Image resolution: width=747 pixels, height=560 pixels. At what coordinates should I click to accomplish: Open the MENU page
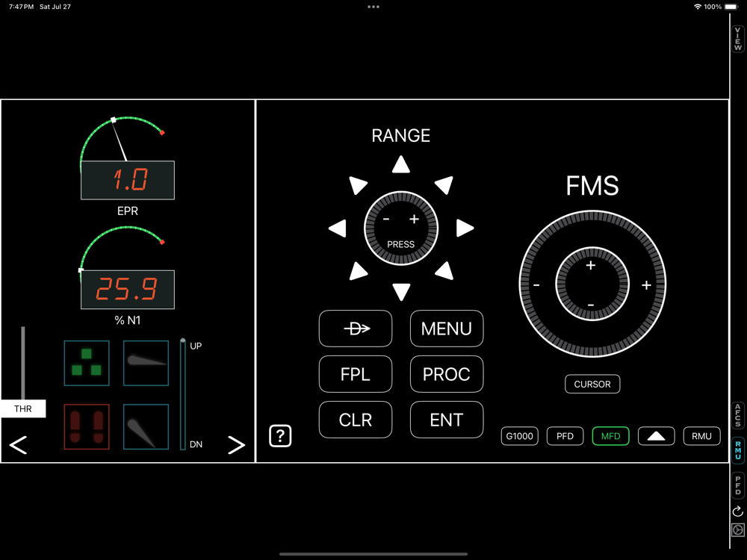tap(447, 329)
